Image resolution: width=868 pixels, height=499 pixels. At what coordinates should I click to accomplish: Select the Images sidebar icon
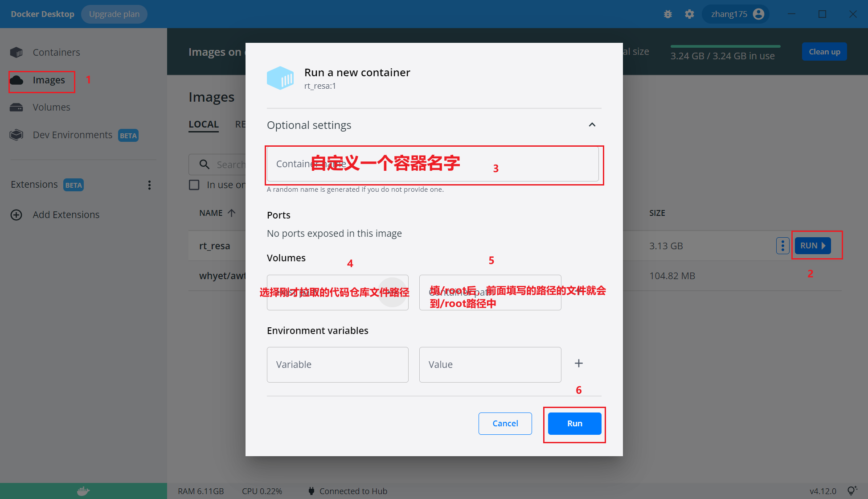pos(16,80)
